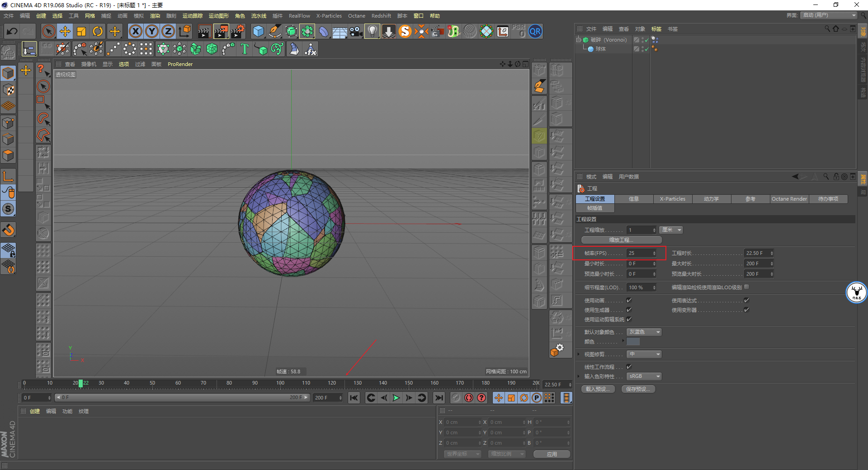
Task: Open 缩放比例 dropdown
Action: point(507,454)
